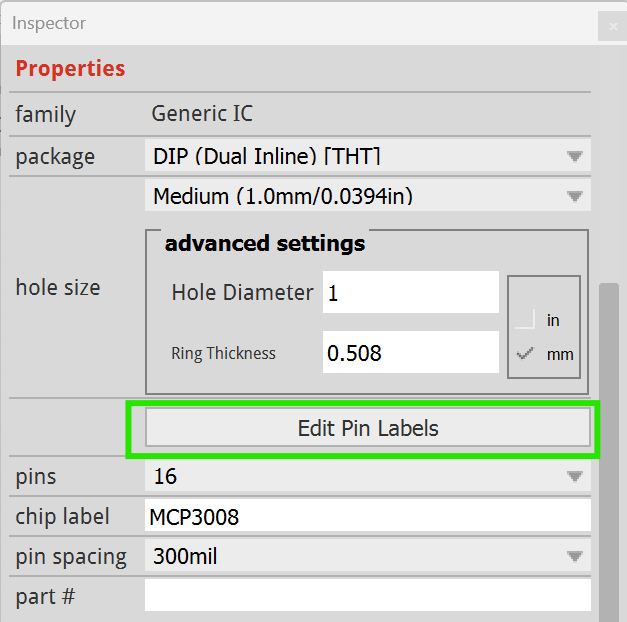
Task: Click the pins dropdown arrow icon
Action: click(x=575, y=476)
